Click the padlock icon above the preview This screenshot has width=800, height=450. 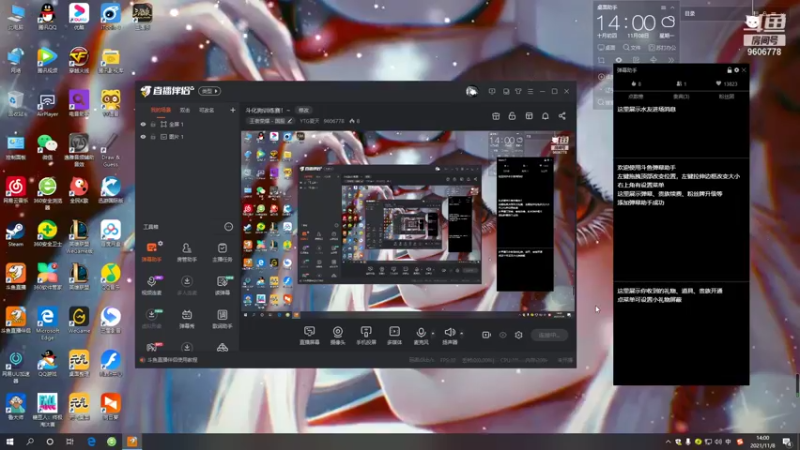click(x=512, y=116)
